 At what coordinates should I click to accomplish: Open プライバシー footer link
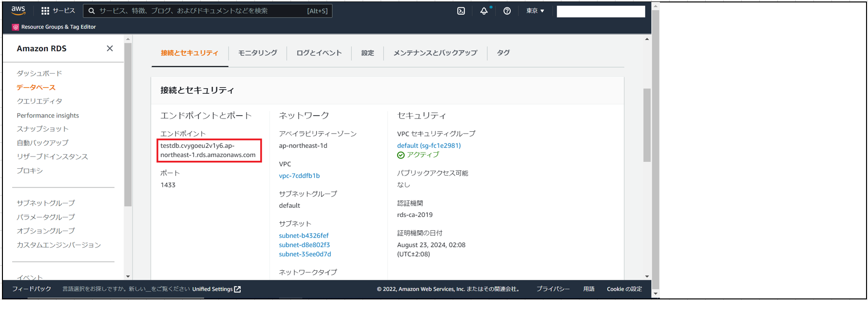[553, 289]
